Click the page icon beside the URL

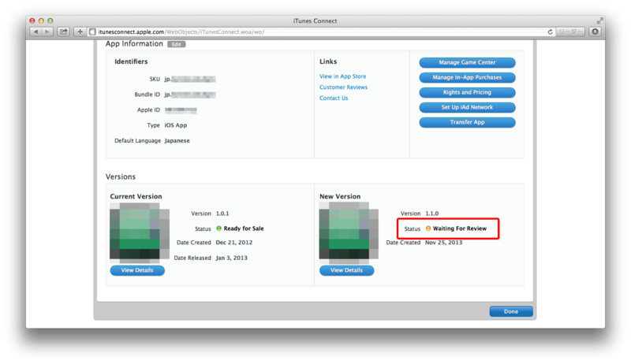point(92,32)
